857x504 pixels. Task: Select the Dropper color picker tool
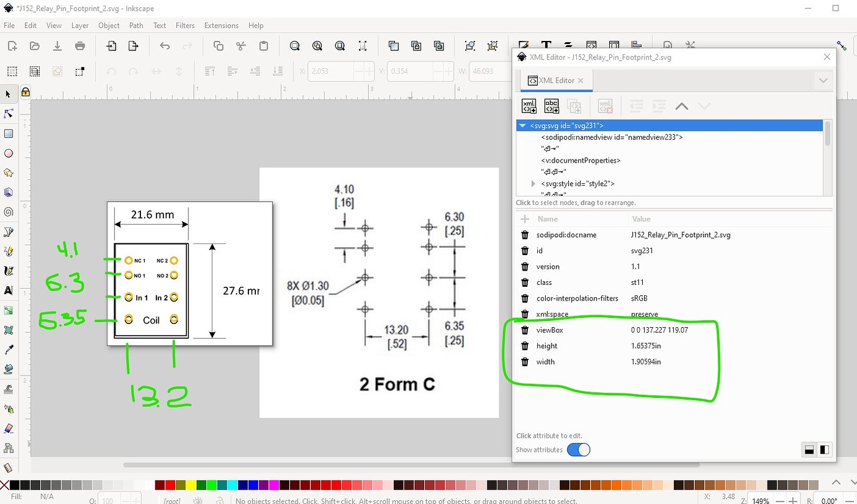(x=9, y=349)
